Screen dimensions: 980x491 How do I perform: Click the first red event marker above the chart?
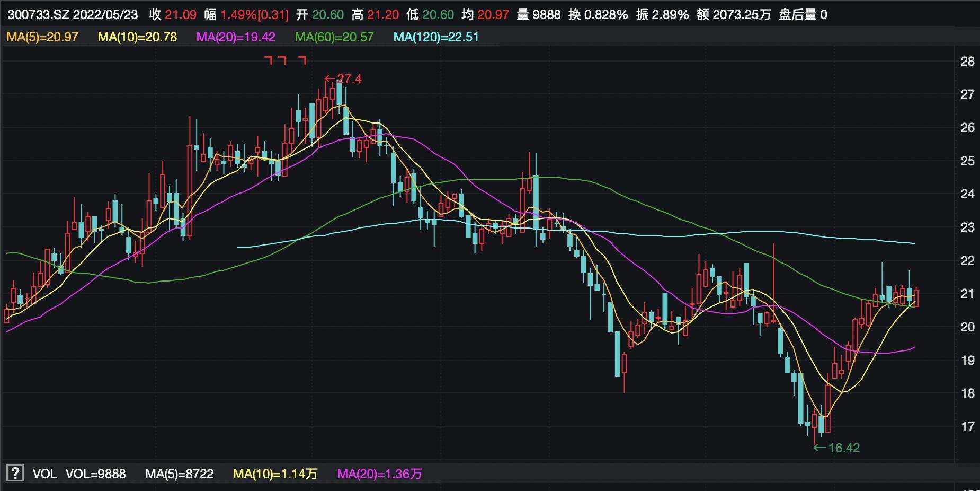click(x=269, y=60)
